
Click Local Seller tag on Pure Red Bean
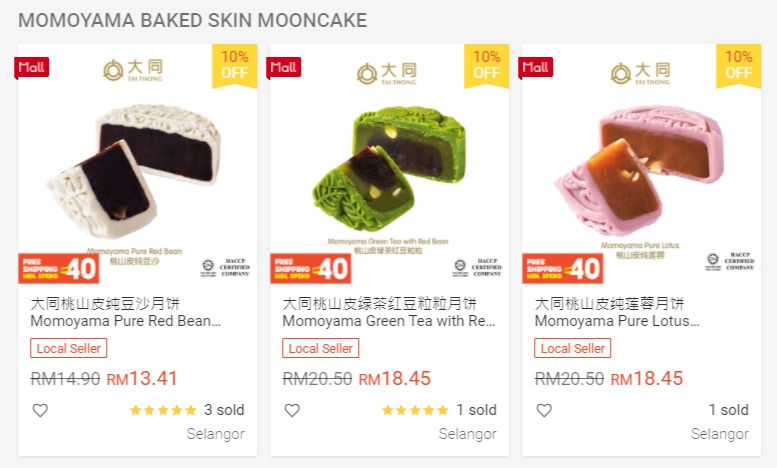pos(68,349)
